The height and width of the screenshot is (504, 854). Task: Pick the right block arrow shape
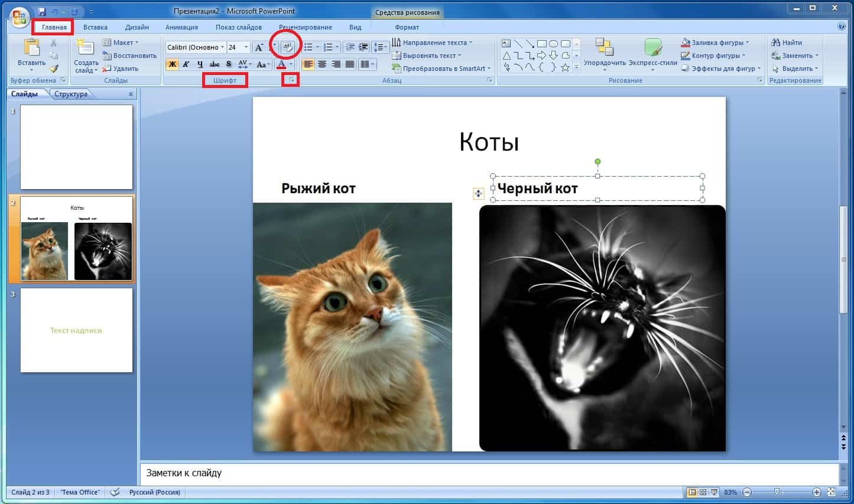point(541,56)
